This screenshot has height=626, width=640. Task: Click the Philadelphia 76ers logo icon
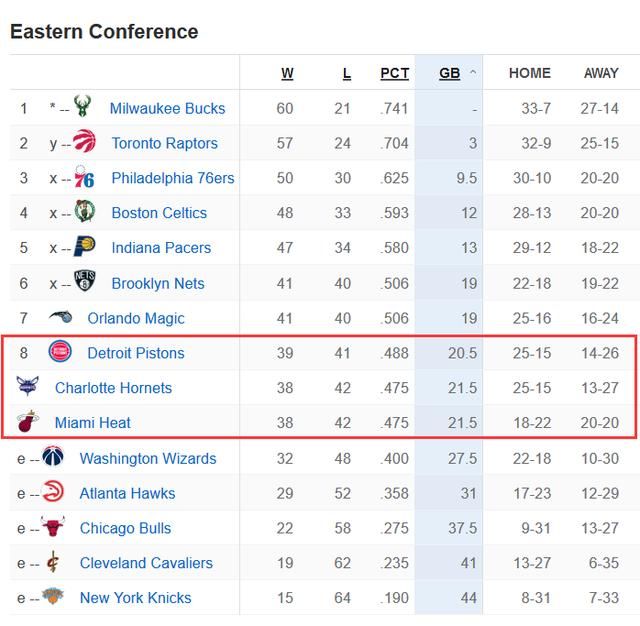(x=84, y=177)
